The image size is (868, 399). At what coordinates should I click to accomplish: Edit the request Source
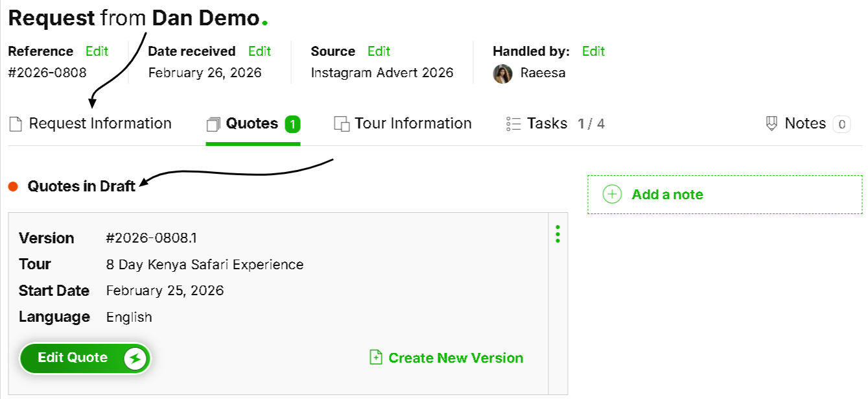click(x=379, y=51)
